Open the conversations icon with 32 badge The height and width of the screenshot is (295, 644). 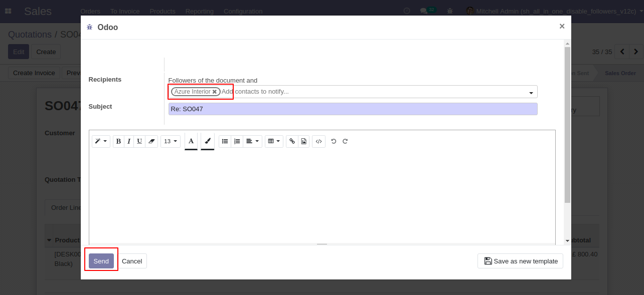pos(427,11)
